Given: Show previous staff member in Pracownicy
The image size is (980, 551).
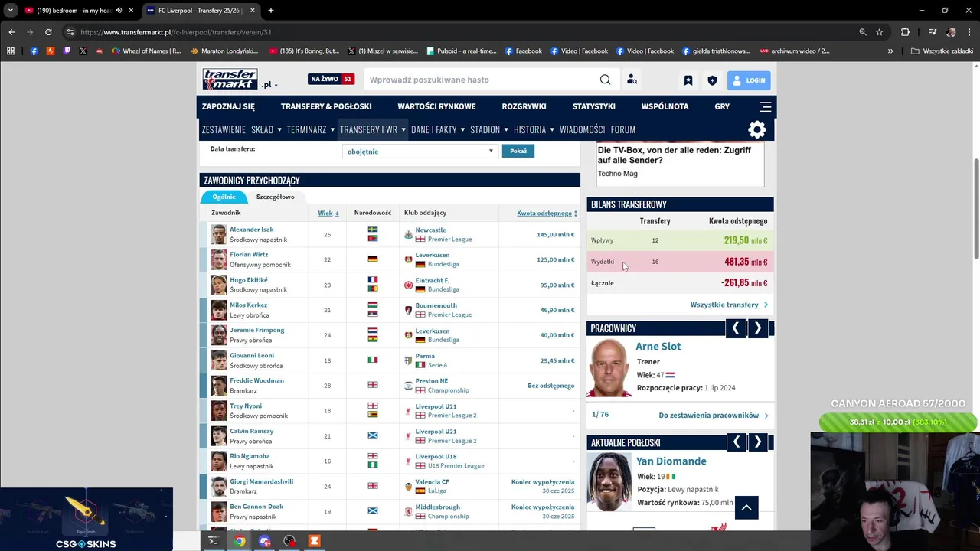Looking at the screenshot, I should point(736,328).
